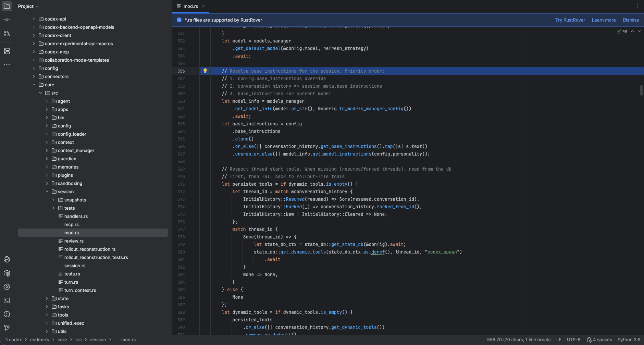Click codex breadcrumb in navigation bar

pyautogui.click(x=13, y=340)
